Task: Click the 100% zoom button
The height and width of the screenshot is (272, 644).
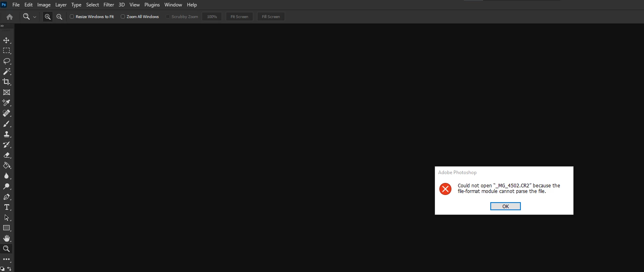Action: [x=212, y=16]
